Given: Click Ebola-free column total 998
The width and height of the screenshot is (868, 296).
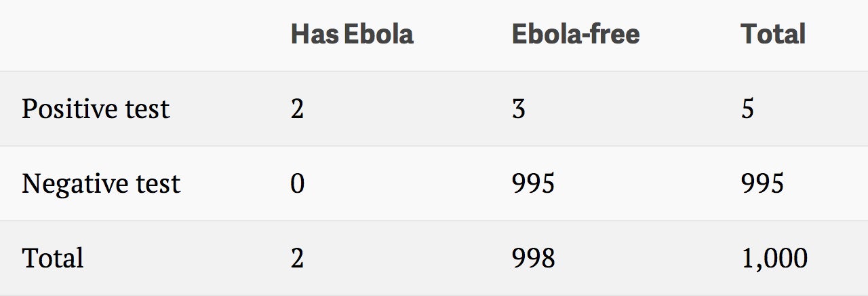Looking at the screenshot, I should [534, 259].
